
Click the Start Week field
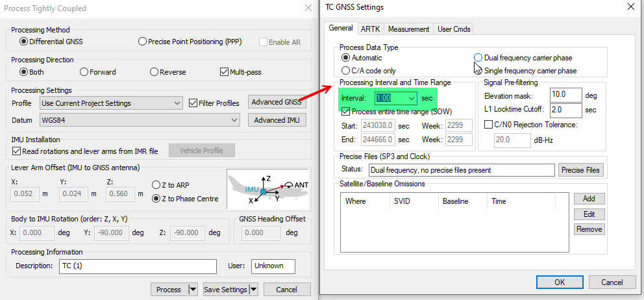(459, 125)
